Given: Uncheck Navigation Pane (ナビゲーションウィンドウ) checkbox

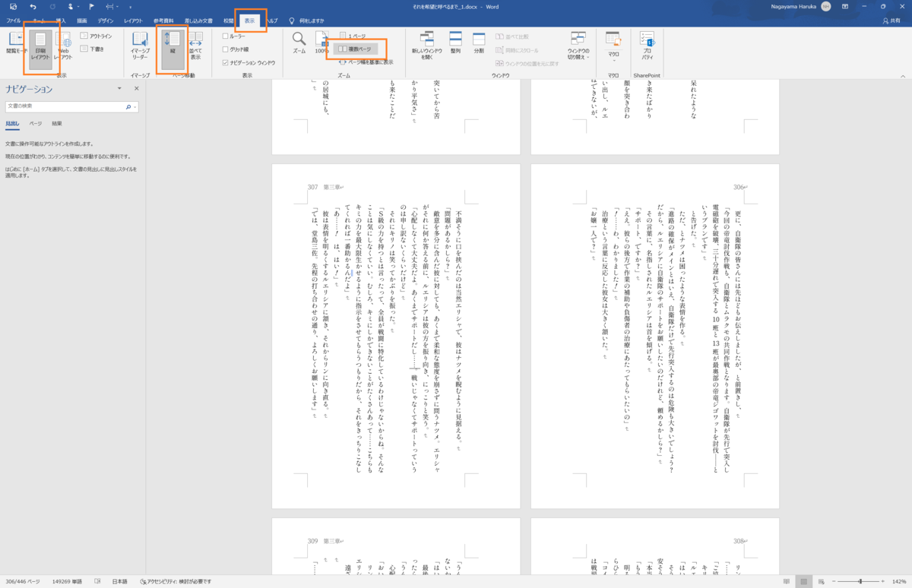Looking at the screenshot, I should (x=249, y=62).
